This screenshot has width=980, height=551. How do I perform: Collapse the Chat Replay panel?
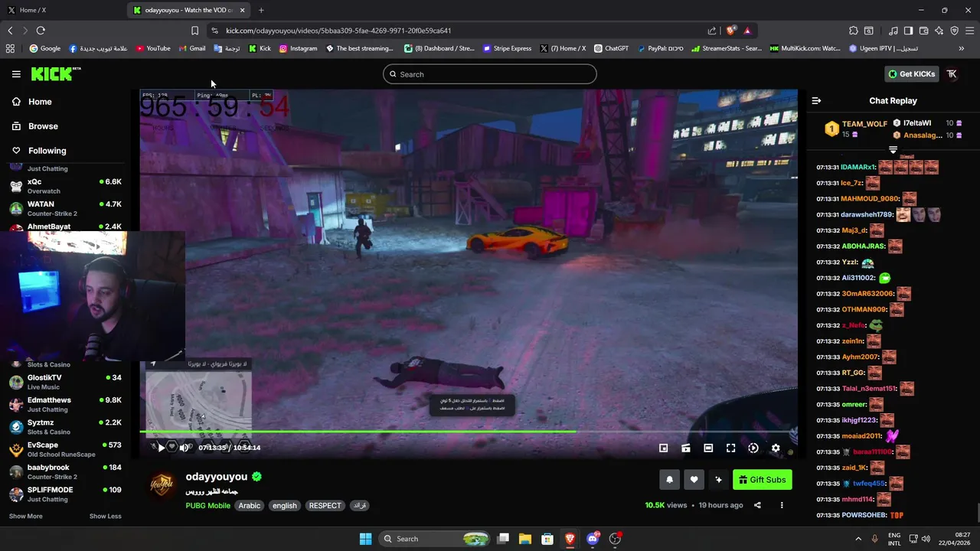click(816, 101)
